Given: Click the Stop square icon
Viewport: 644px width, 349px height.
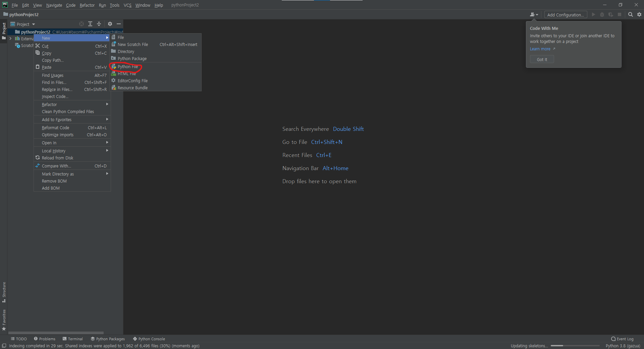Looking at the screenshot, I should (x=620, y=14).
